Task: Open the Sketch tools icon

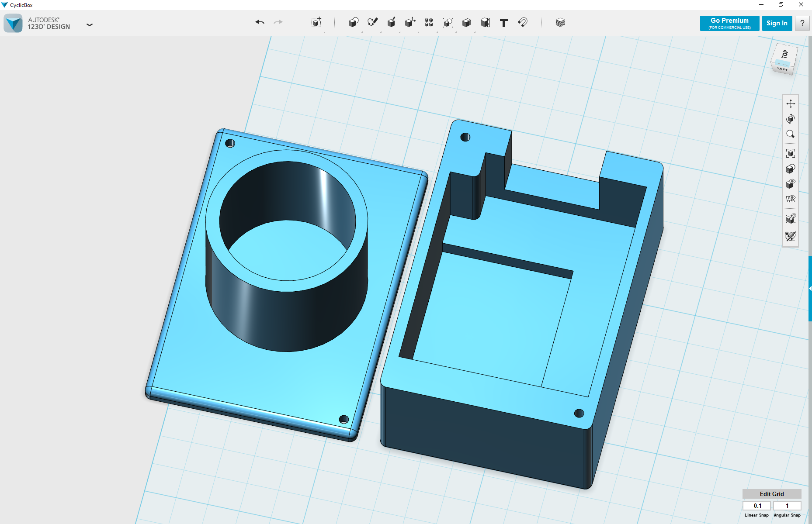Action: click(x=372, y=22)
